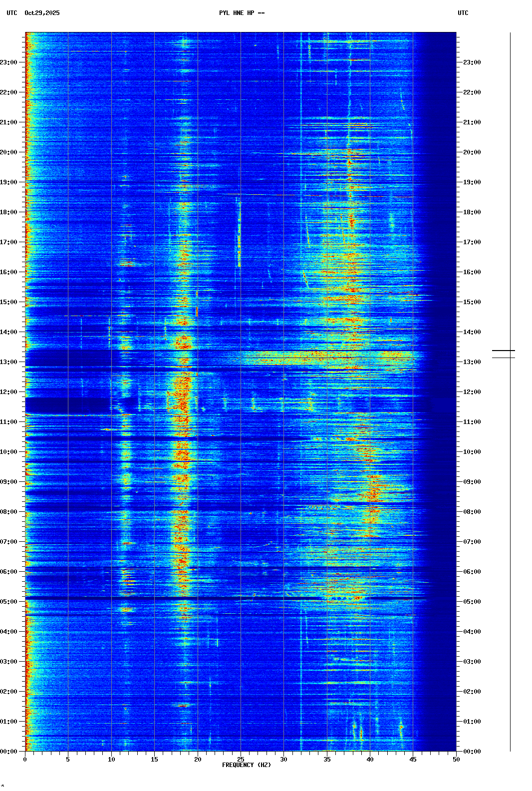532x791 pixels.
Task: Click the FREQUENCY (HZ) axis label
Action: pyautogui.click(x=246, y=765)
